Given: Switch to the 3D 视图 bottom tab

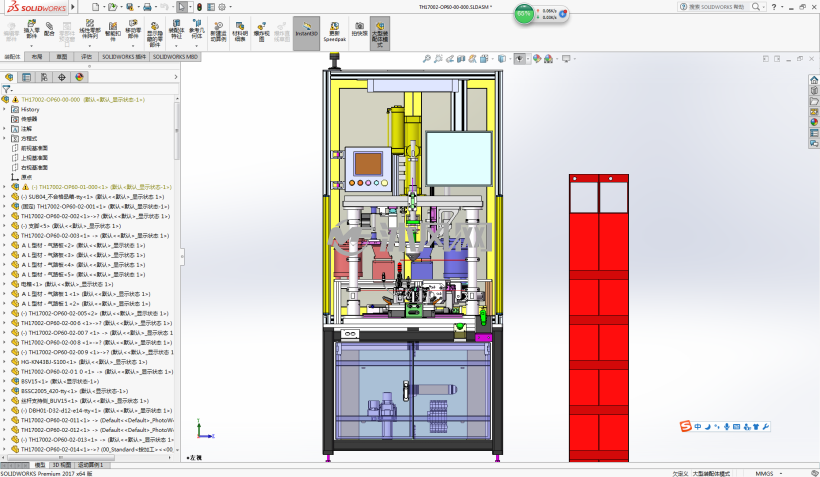Looking at the screenshot, I should (62, 465).
